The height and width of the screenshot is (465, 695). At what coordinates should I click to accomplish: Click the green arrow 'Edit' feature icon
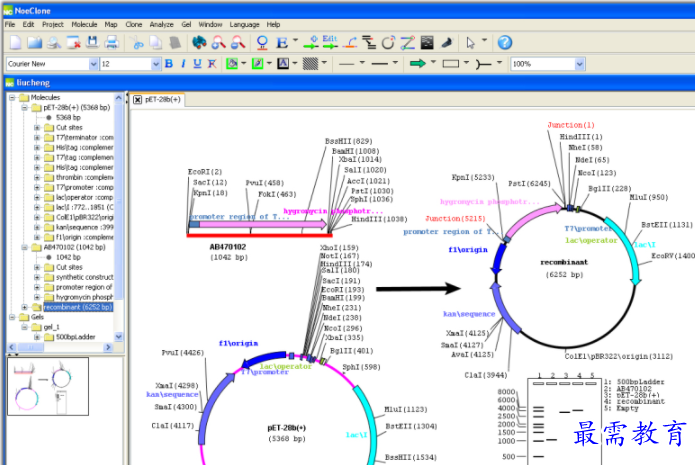(x=330, y=43)
